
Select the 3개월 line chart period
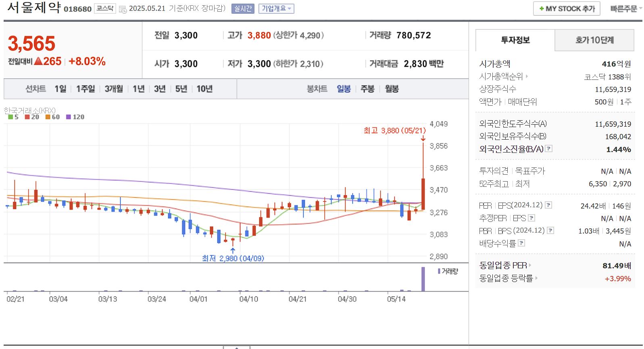click(114, 89)
